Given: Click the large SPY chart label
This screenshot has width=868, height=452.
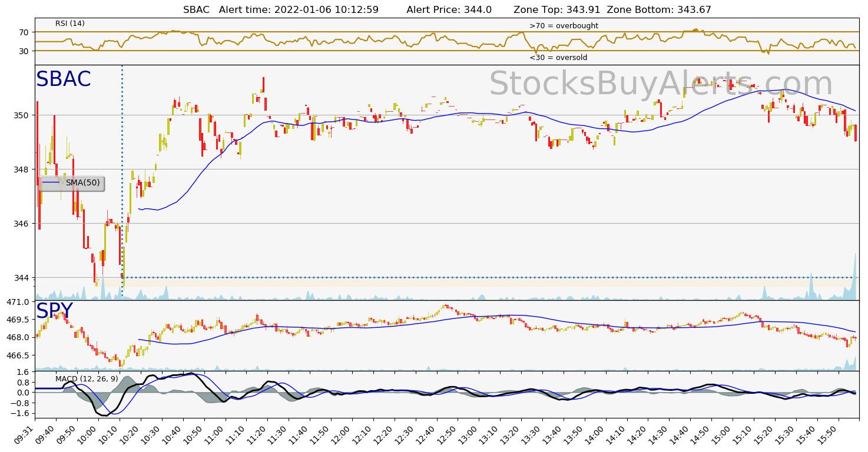Looking at the screenshot, I should pos(54,311).
